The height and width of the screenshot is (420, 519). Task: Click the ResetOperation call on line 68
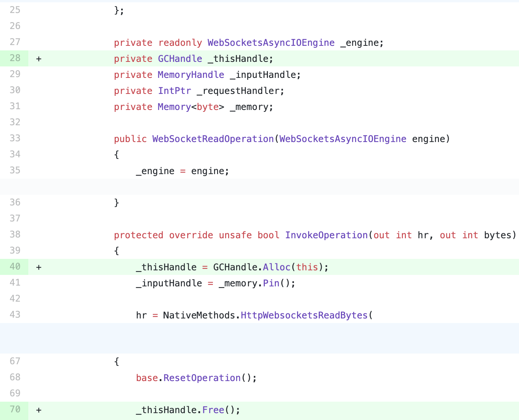pos(202,378)
